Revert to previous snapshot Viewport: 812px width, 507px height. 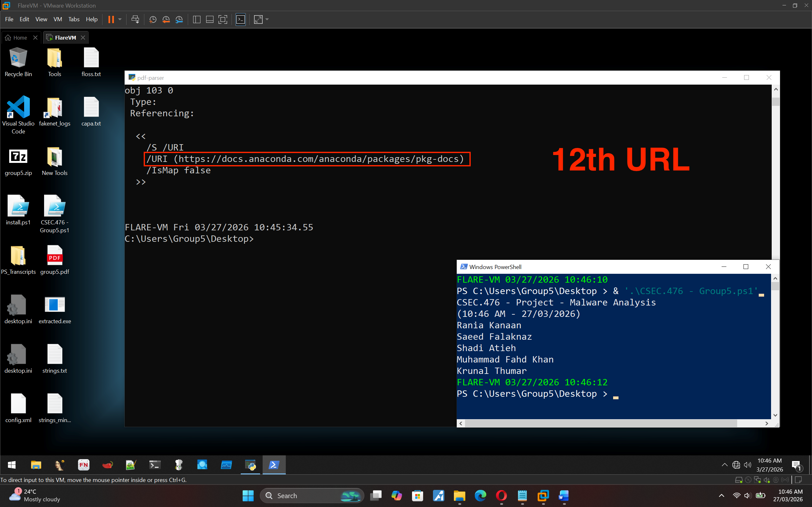click(166, 19)
